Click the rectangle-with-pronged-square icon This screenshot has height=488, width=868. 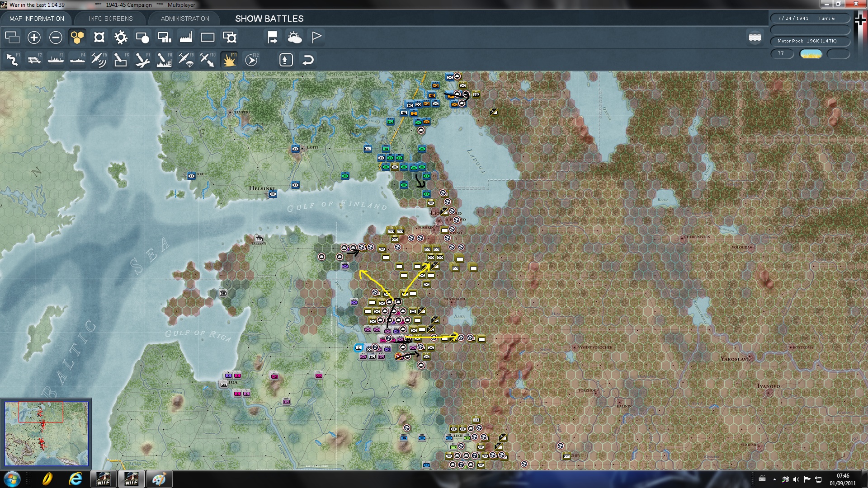pos(229,38)
